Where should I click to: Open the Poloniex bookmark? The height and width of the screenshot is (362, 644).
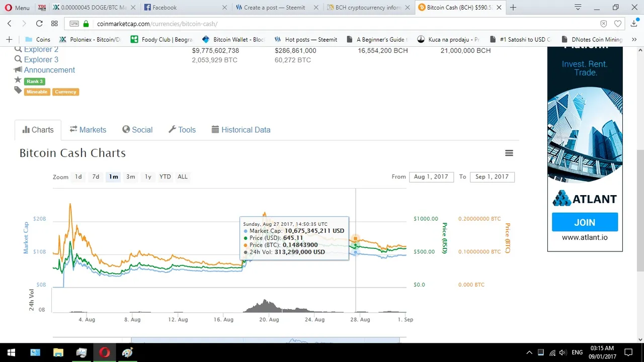pos(90,39)
